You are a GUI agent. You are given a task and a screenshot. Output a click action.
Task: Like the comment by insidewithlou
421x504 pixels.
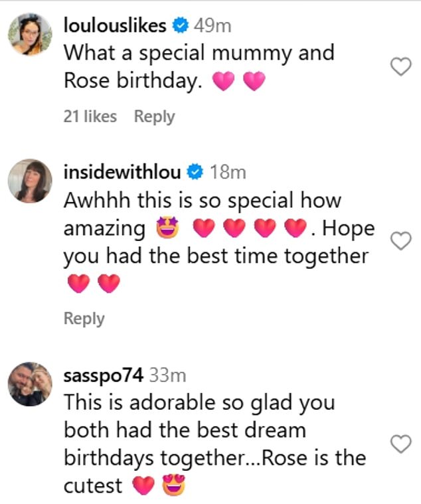point(400,240)
